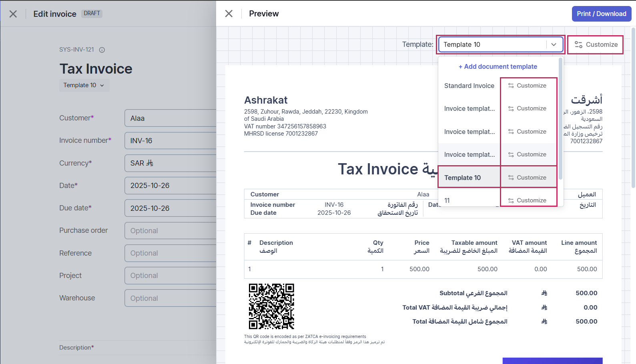Screen dimensions: 636x364
Task: Click Customize icon for Standard Invoice
Action: click(x=511, y=86)
